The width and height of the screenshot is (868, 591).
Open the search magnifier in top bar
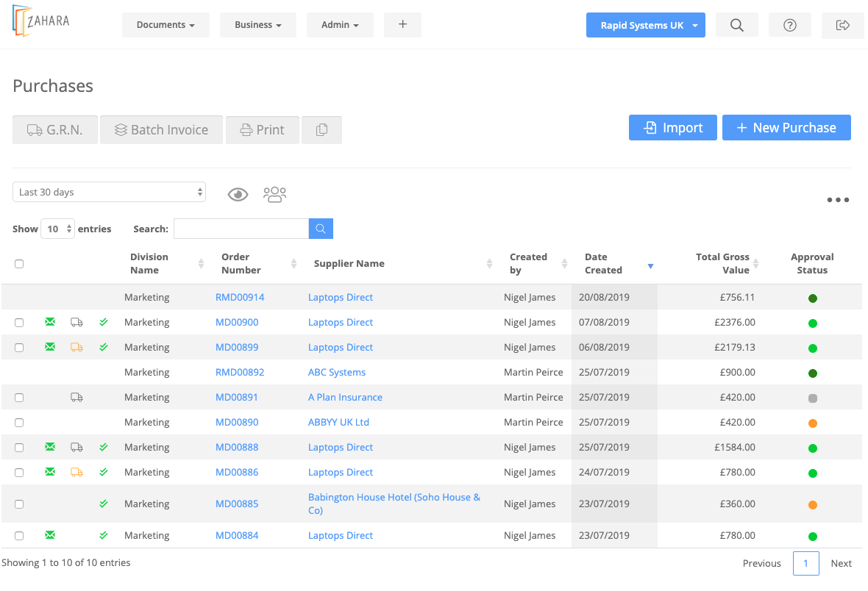click(737, 25)
